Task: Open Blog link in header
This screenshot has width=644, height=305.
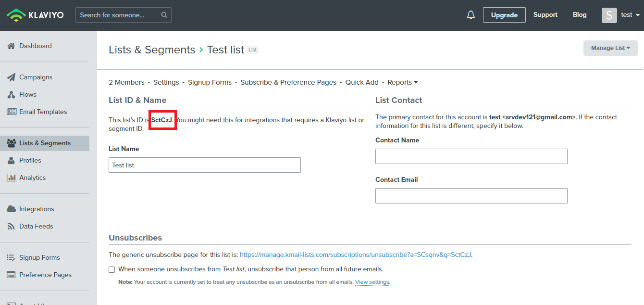Action: [x=580, y=15]
